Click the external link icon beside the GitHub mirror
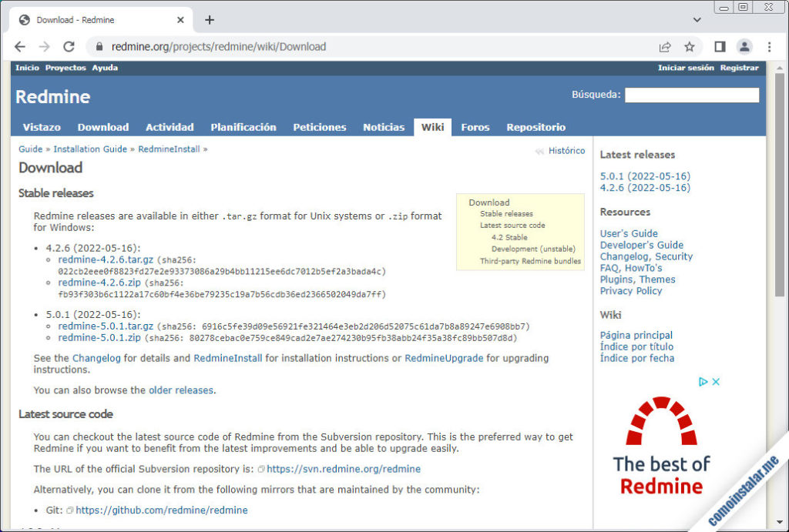Image resolution: width=789 pixels, height=532 pixels. tap(70, 510)
